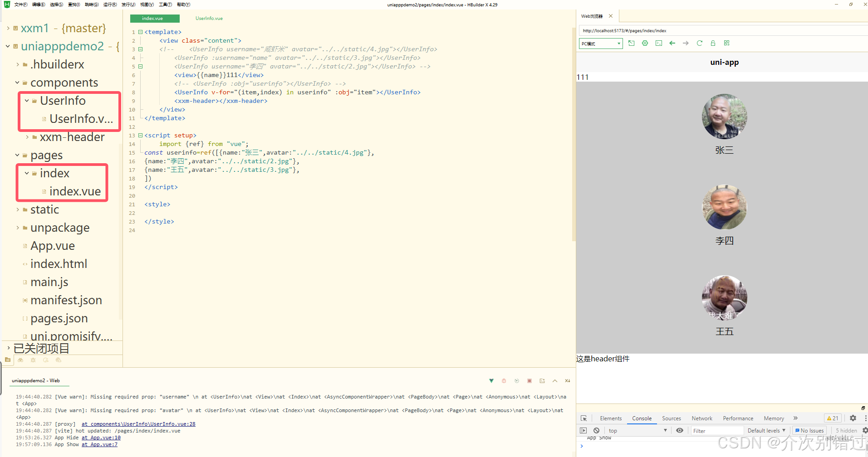Open link components\UserInfo\UserInfo.vue:28
The width and height of the screenshot is (868, 457).
[x=138, y=424]
